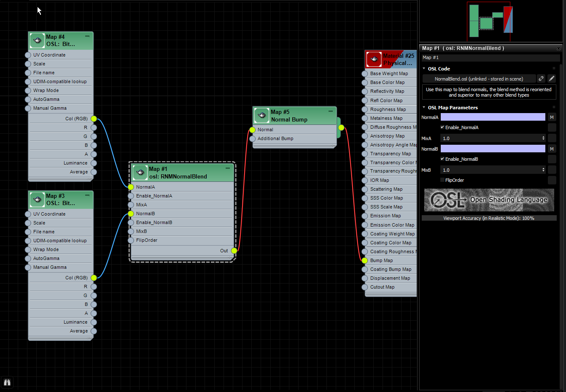Screen dimensions: 566x392
Task: Uncheck the Enable_NormalB checkbox
Action: tap(443, 159)
